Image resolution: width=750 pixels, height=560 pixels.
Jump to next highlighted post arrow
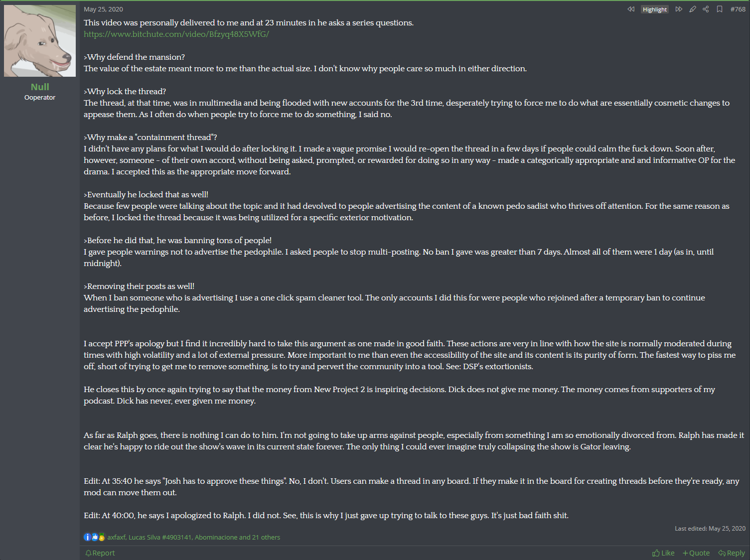click(679, 9)
